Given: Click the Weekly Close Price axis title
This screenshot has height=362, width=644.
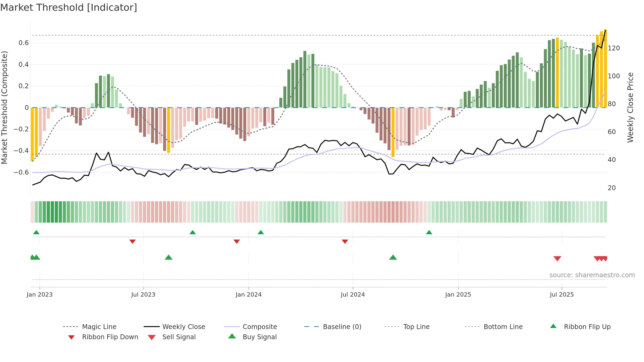Looking at the screenshot, I should point(630,108).
